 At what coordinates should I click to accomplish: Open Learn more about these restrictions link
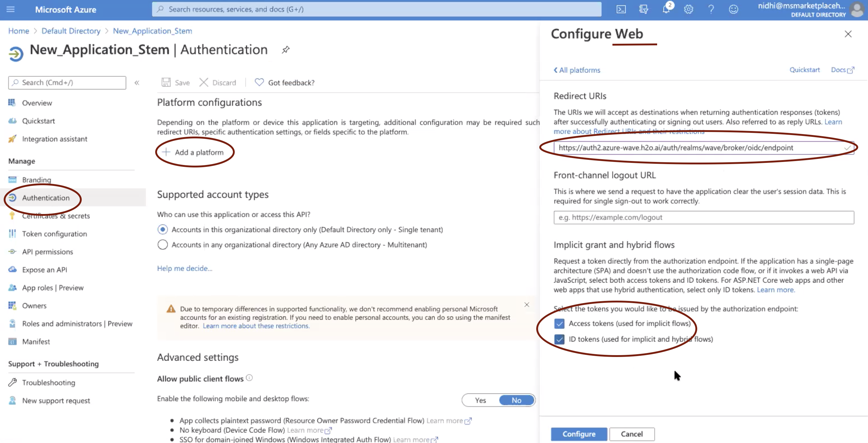click(256, 326)
